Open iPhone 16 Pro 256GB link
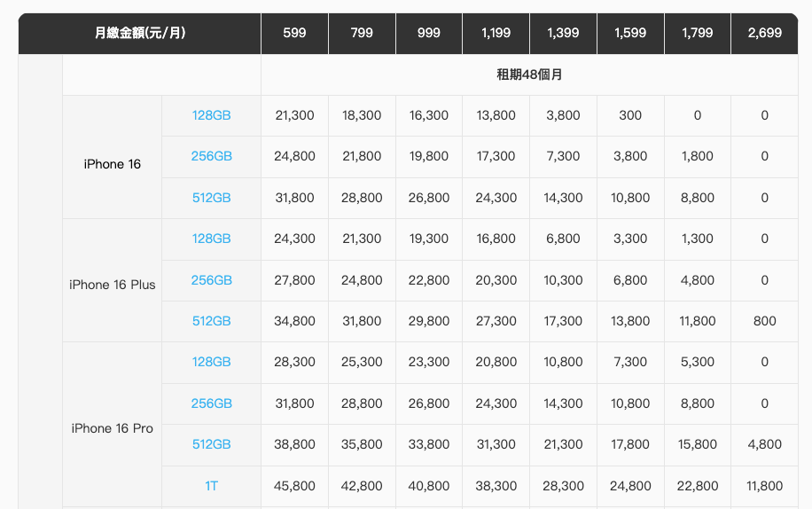Viewport: 812px width, 509px height. tap(211, 403)
